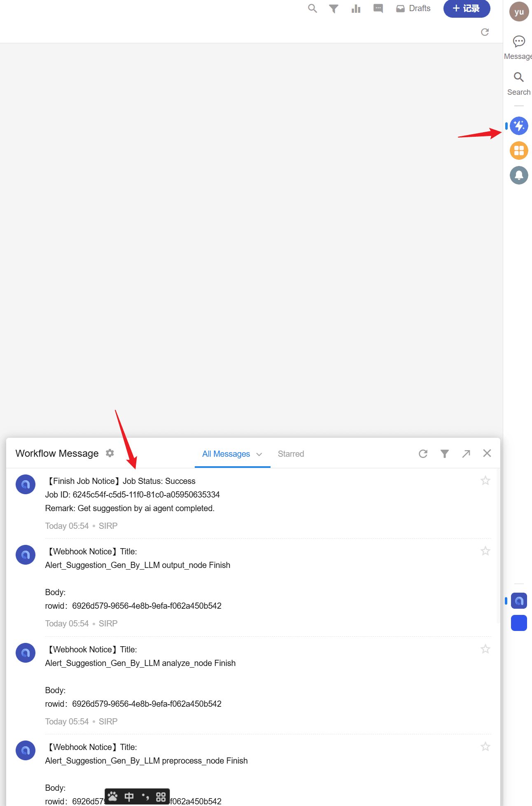Refresh the Workflow Message list
Viewport: 532px width, 806px height.
point(423,453)
